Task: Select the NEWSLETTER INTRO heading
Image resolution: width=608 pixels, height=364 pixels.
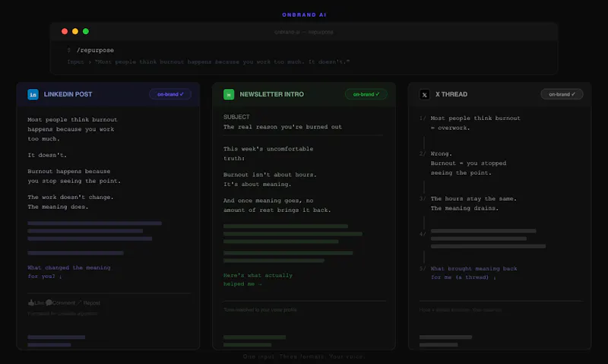Action: [x=272, y=94]
